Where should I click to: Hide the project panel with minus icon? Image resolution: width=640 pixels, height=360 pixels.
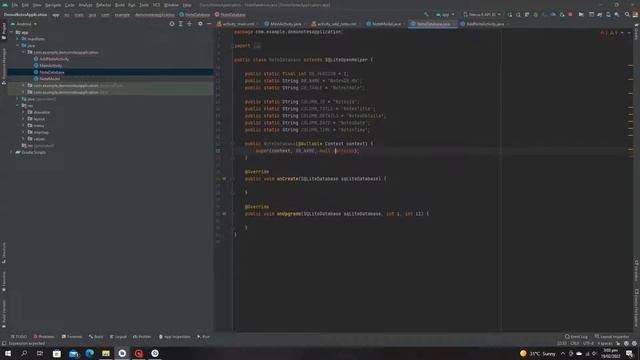209,24
